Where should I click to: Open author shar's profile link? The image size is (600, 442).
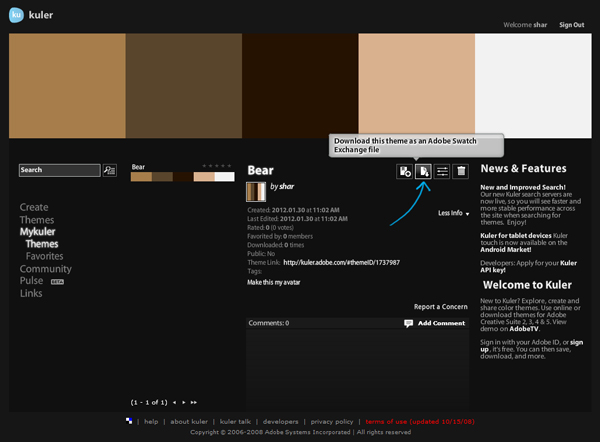(x=287, y=186)
